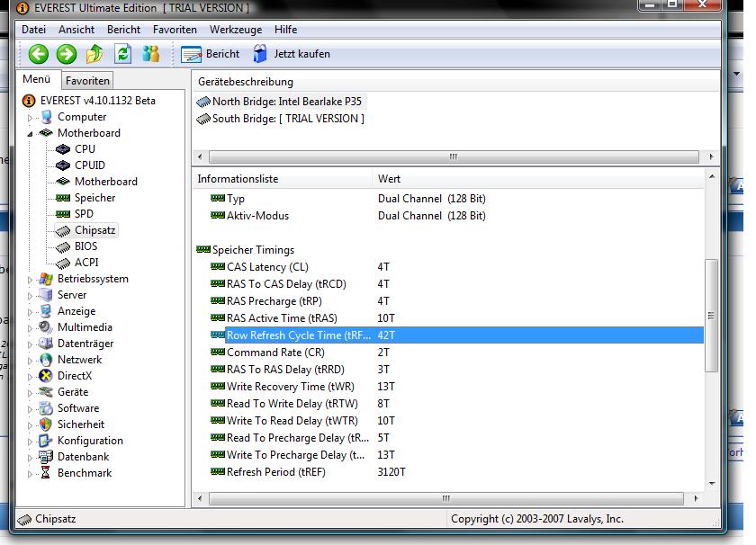Select the Motherboard child tree item
The image size is (756, 545).
click(106, 182)
